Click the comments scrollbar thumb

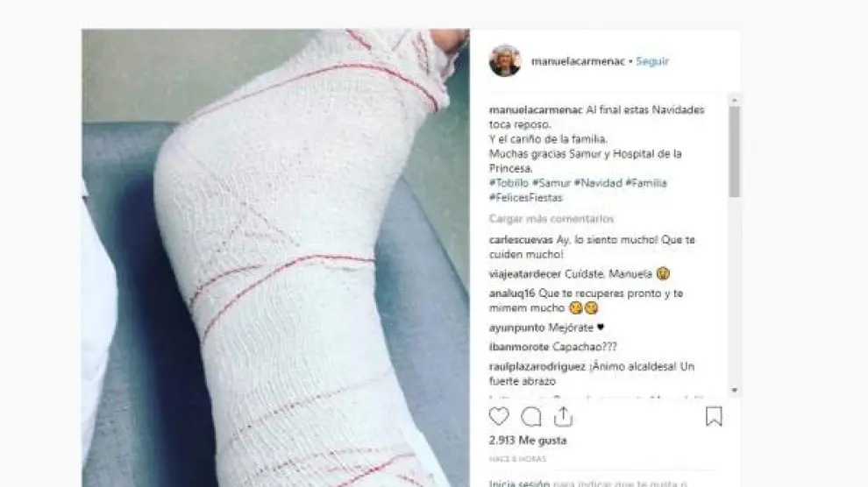[735, 152]
